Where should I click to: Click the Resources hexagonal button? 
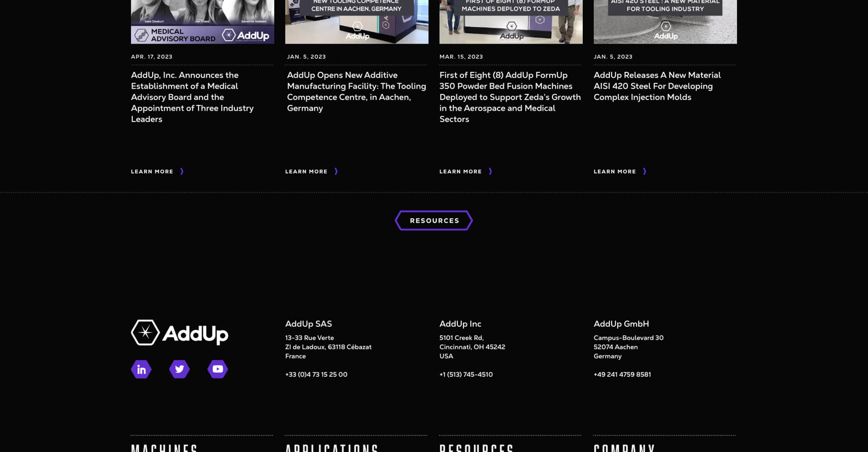click(x=434, y=221)
